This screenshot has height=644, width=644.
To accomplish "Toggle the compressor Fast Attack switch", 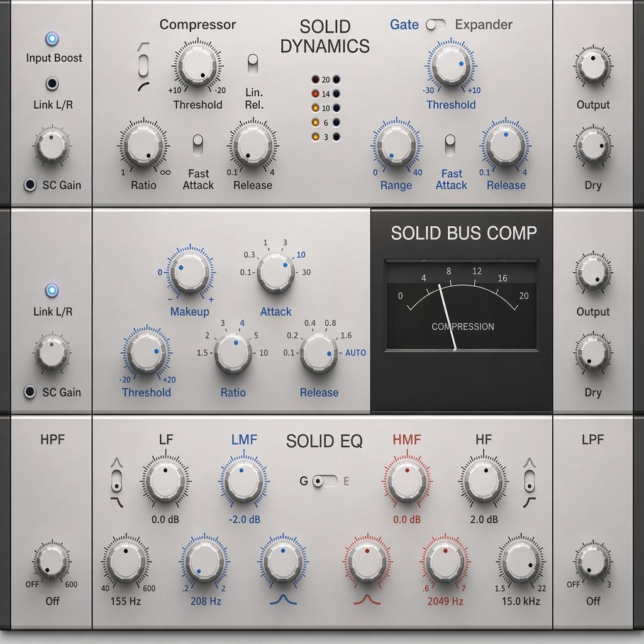I will (198, 145).
